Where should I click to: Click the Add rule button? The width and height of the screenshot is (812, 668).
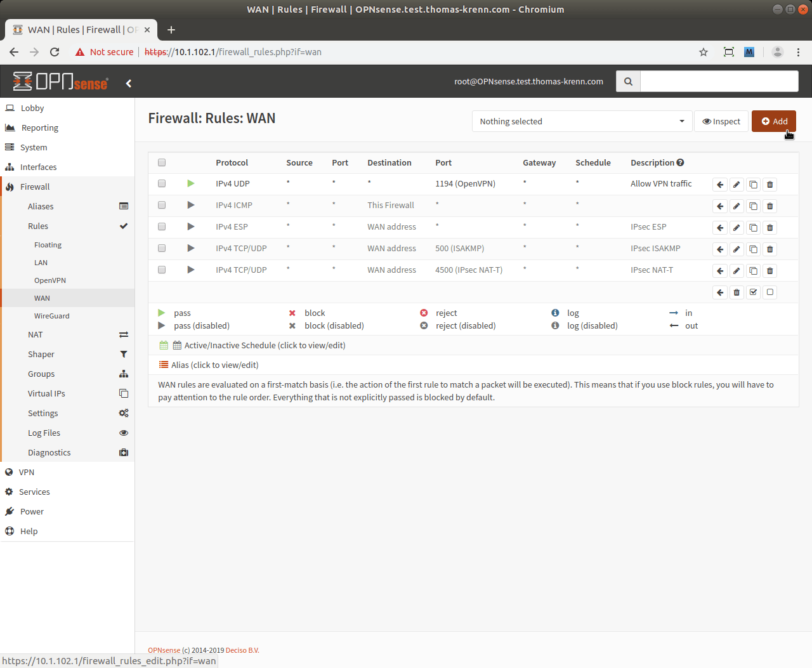click(774, 121)
